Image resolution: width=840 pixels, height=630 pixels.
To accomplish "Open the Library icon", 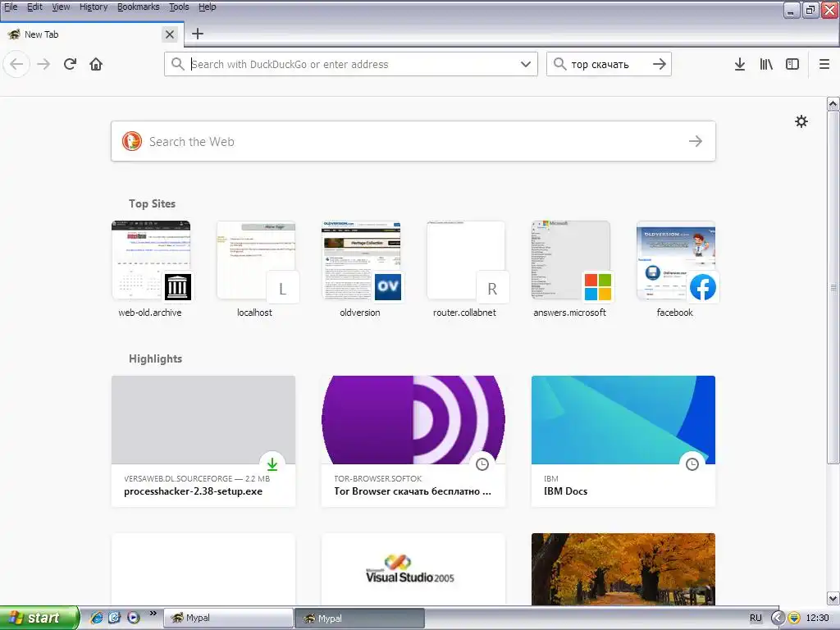I will (x=766, y=64).
